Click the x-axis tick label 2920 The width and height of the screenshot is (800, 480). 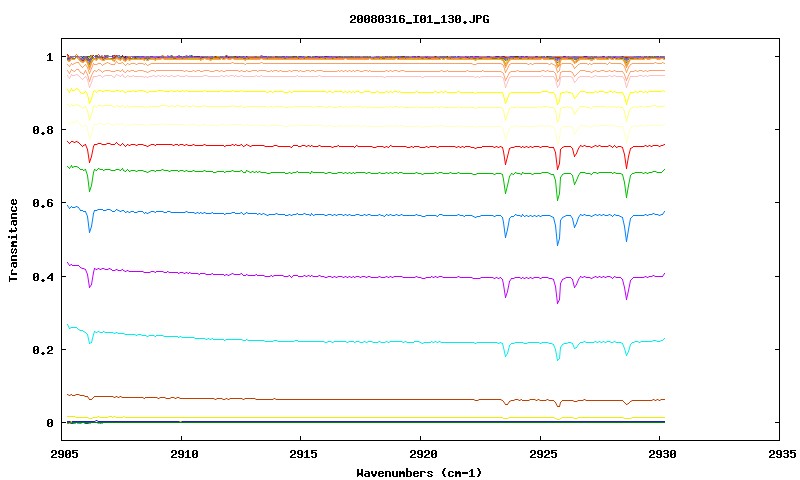(x=423, y=454)
